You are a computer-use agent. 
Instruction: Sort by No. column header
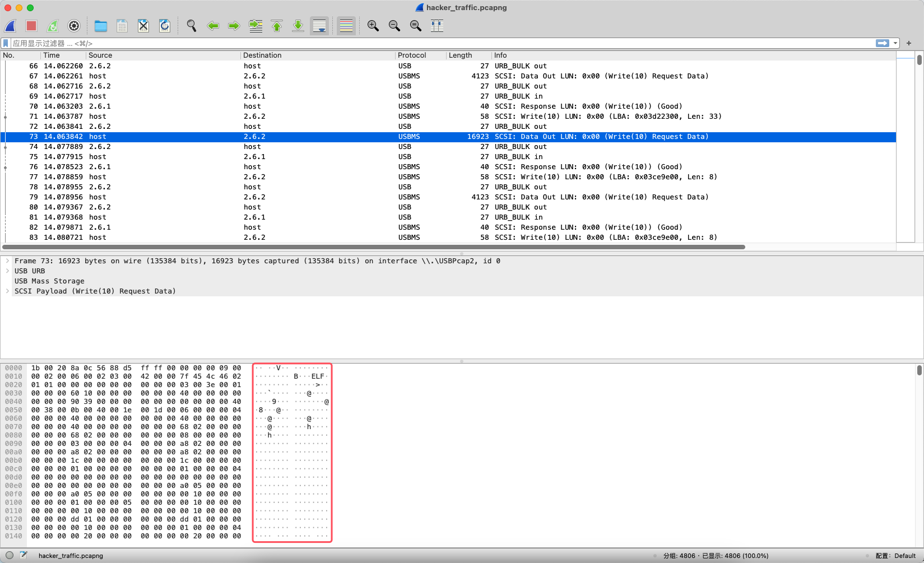pos(21,55)
